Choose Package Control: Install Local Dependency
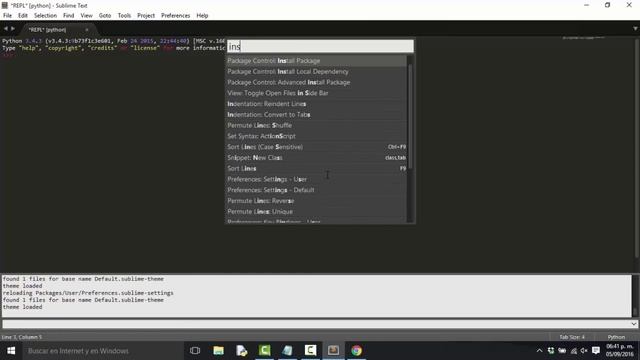This screenshot has width=640, height=360. click(317, 71)
